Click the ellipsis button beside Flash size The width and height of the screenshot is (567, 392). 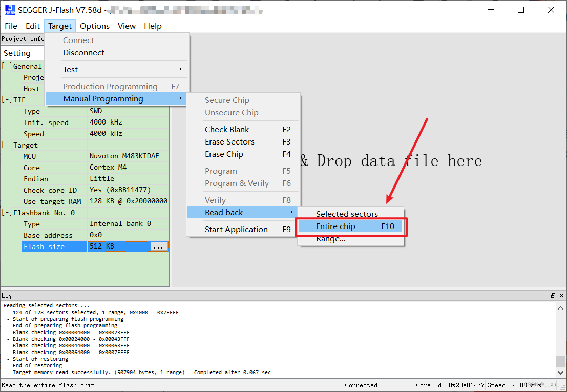tap(159, 246)
